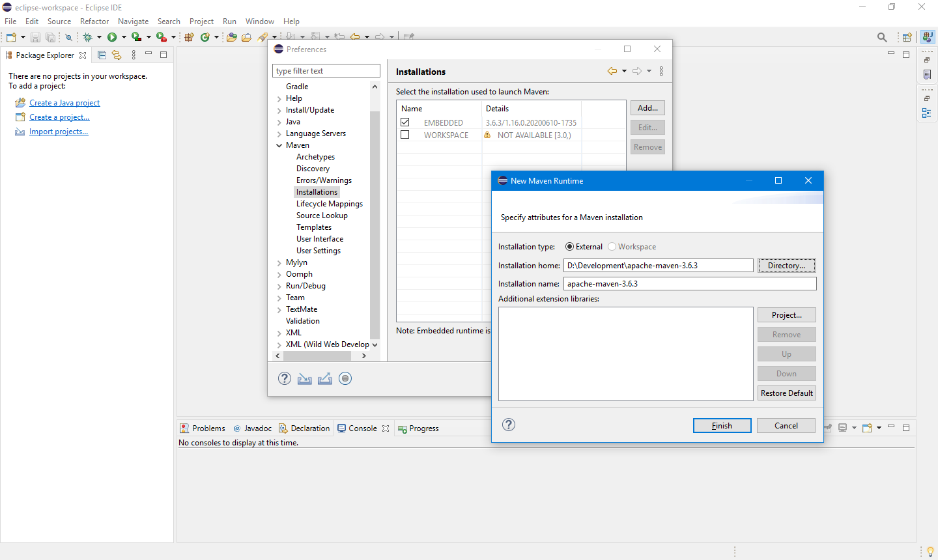938x560 pixels.
Task: Click the Open Task folder icon
Action: coord(246,37)
